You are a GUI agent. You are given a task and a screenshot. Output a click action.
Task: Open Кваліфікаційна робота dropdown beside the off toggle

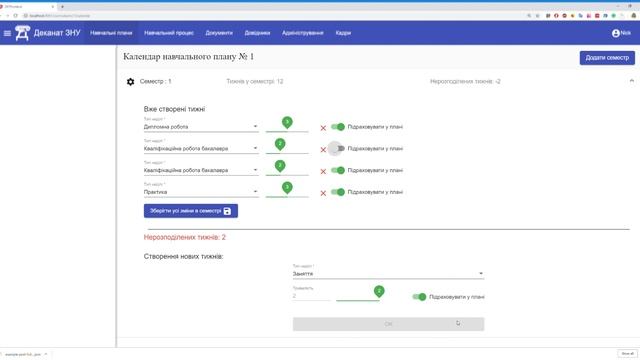pos(201,149)
